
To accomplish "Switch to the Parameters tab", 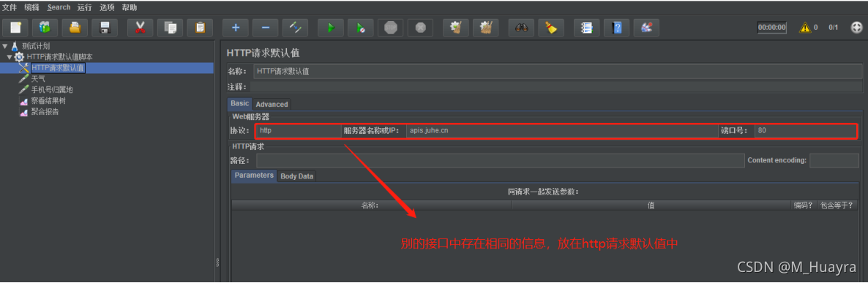I will [254, 176].
